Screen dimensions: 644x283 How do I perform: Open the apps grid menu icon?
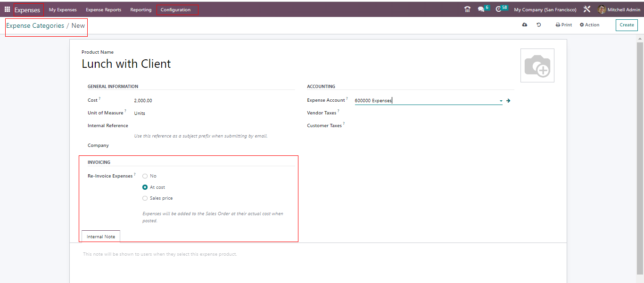coord(7,9)
